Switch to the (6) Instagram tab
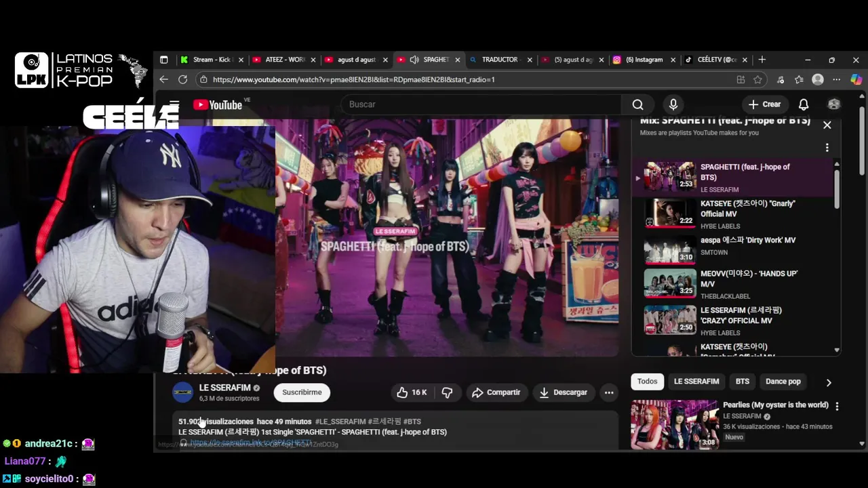The image size is (868, 488). [x=644, y=60]
